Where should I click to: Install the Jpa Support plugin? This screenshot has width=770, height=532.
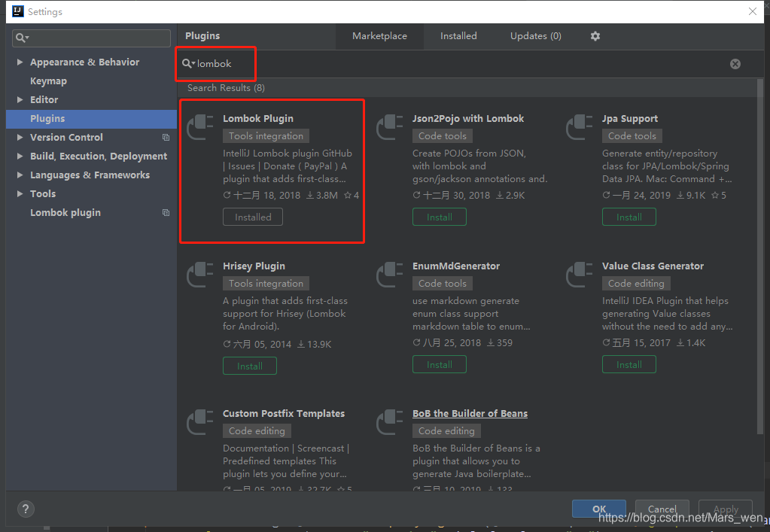[629, 217]
